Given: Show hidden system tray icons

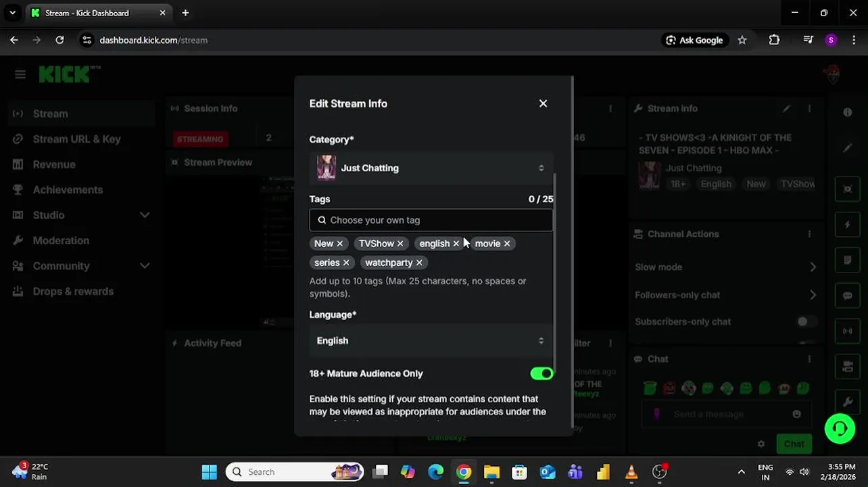Looking at the screenshot, I should 742,471.
